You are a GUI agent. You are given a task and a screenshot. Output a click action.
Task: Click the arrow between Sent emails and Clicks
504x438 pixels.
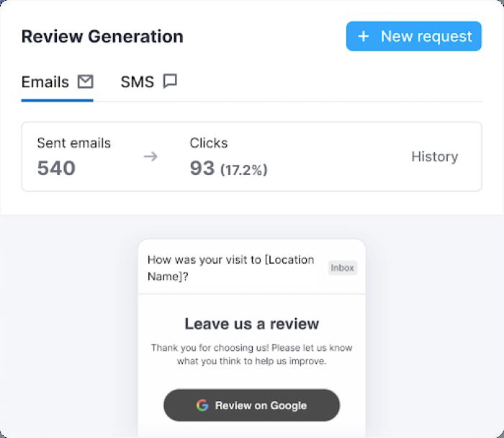tap(150, 156)
